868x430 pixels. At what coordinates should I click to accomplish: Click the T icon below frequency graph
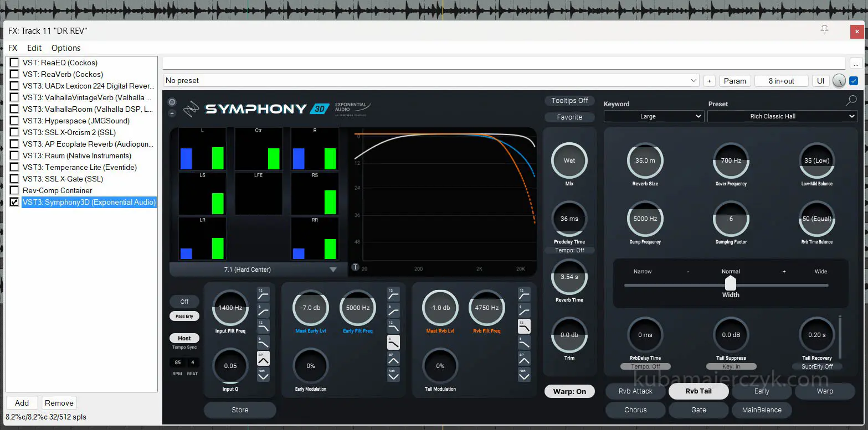click(356, 267)
